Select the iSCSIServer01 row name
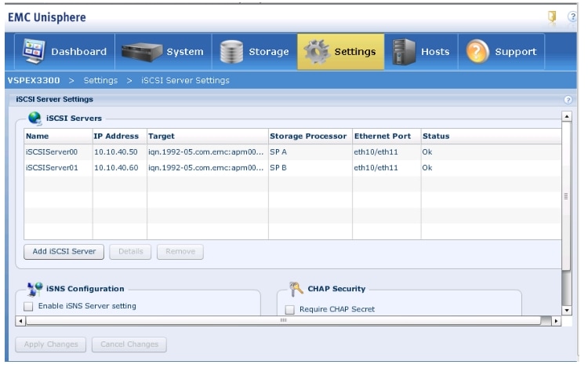Image resolution: width=588 pixels, height=383 pixels. [52, 168]
